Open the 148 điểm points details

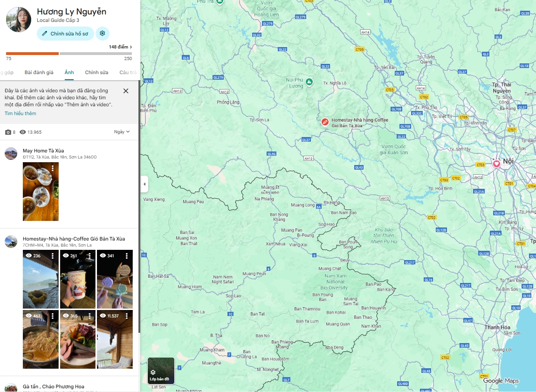coord(120,47)
